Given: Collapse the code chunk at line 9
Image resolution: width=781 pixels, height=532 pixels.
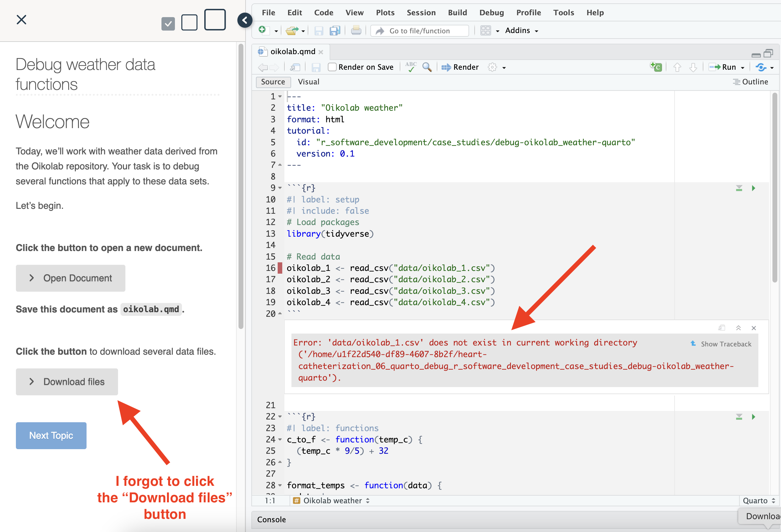Looking at the screenshot, I should [x=280, y=188].
